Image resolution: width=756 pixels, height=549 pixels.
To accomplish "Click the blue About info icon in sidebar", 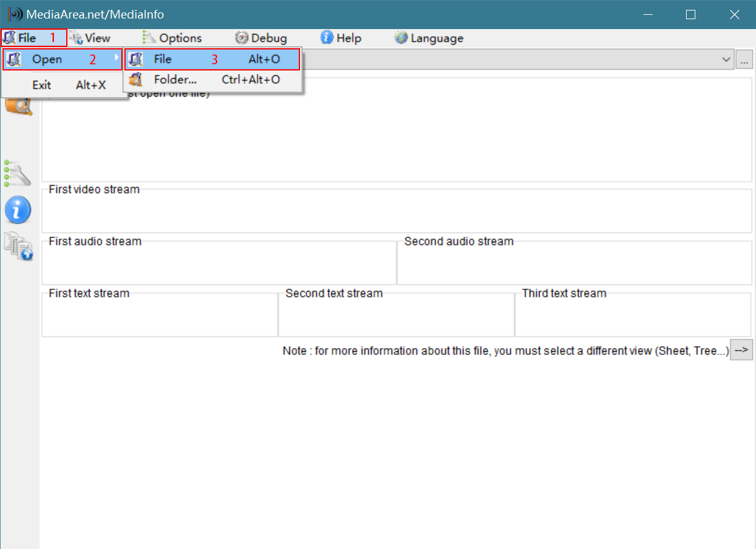I will click(x=17, y=210).
